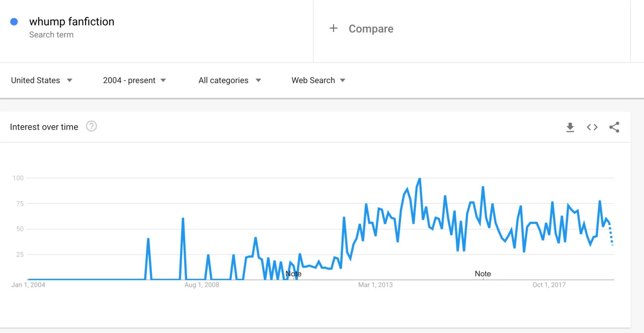Click the Search term label under the query
The image size is (644, 333).
click(x=51, y=35)
